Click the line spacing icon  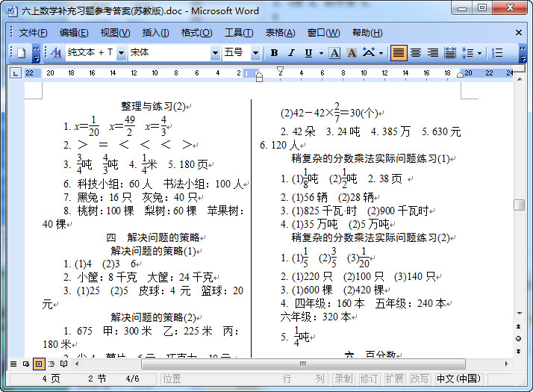pos(468,53)
